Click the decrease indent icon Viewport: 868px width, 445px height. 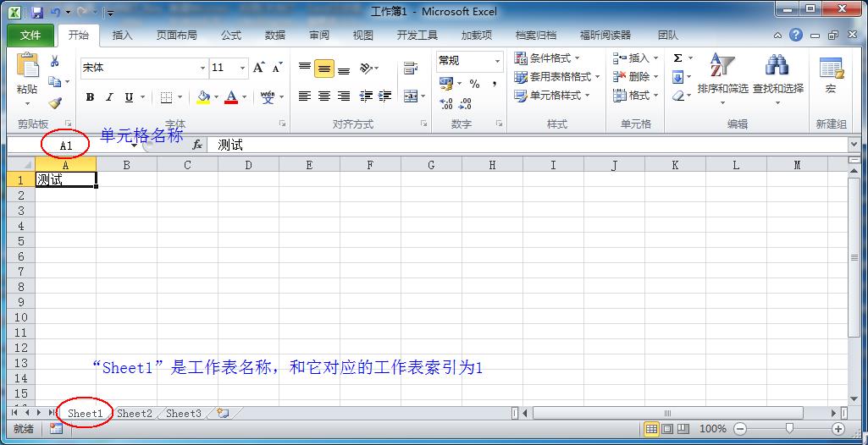tap(366, 96)
